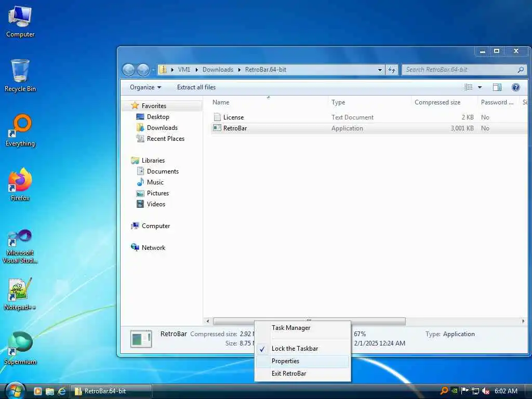Viewport: 532px width, 399px height.
Task: Expand the recent pages dropdown arrow
Action: click(153, 70)
